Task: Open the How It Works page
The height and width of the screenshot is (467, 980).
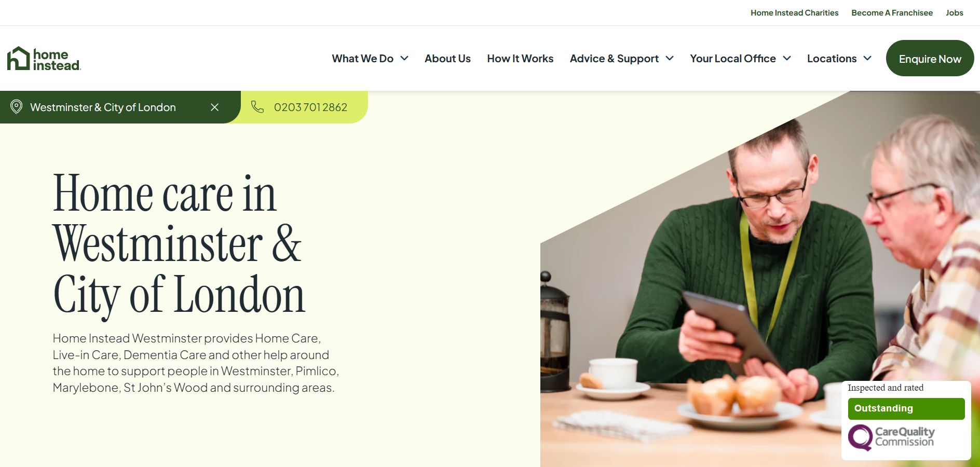Action: click(520, 59)
